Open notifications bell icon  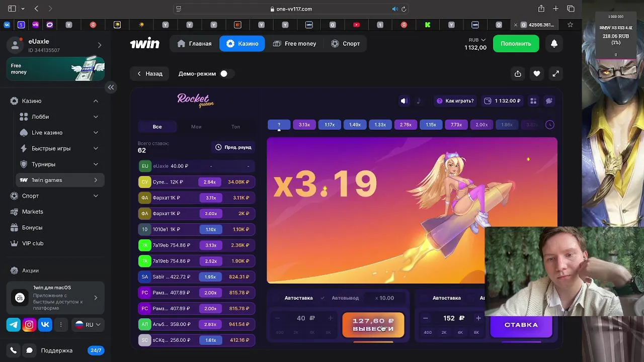click(554, 44)
